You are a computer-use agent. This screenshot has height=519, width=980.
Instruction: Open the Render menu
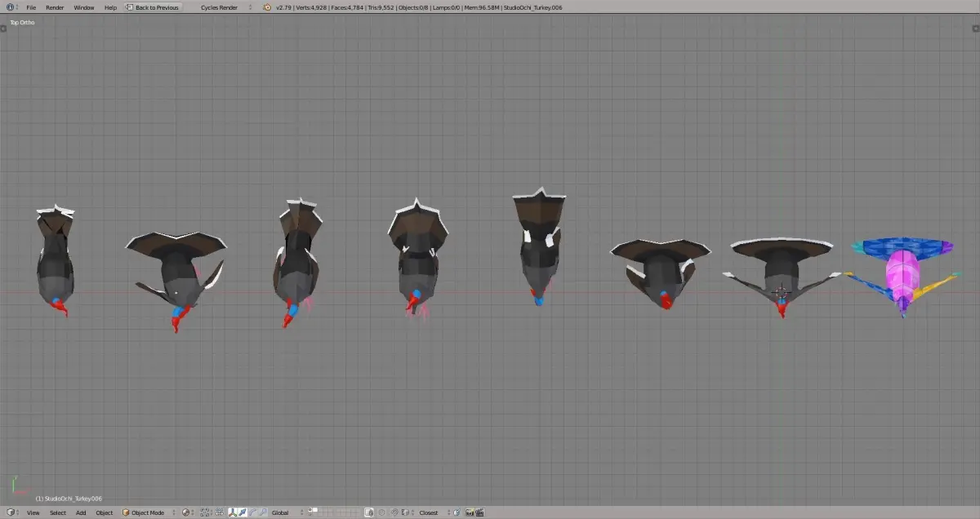pos(55,7)
